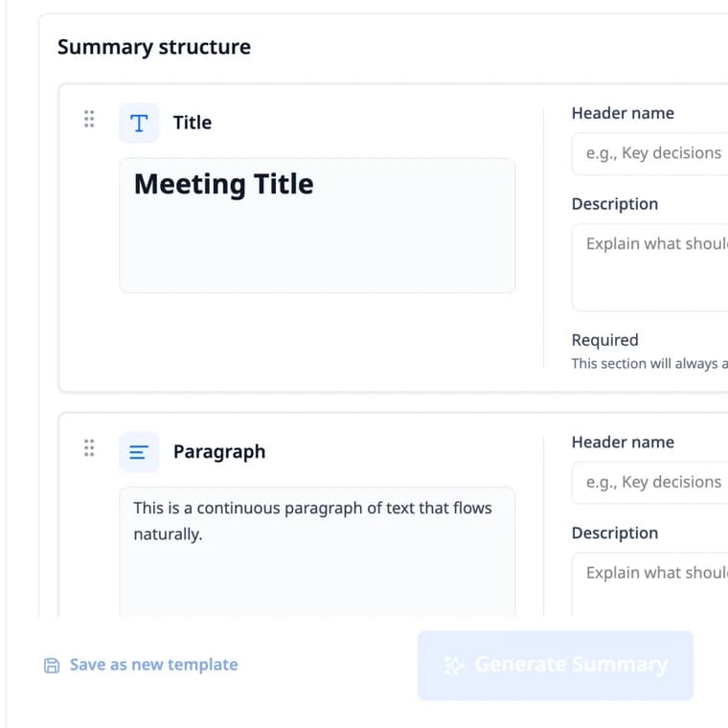Screen dimensions: 728x728
Task: Click the Meeting Title preview box
Action: point(317,226)
